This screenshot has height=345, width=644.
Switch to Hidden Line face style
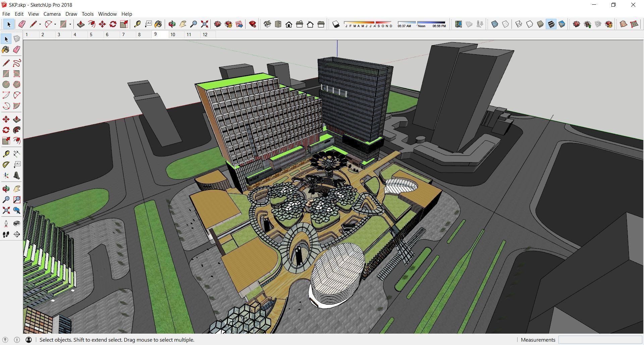pyautogui.click(x=530, y=24)
